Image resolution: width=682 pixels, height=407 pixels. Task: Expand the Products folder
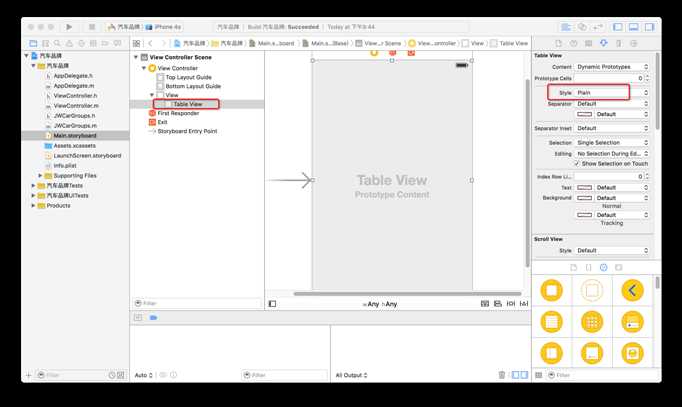coord(33,206)
